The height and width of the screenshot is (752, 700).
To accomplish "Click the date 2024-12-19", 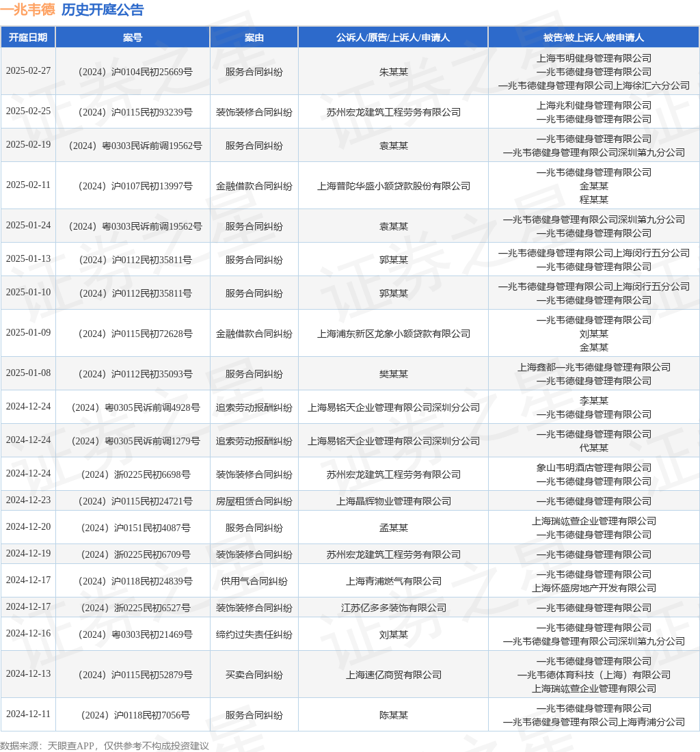I will (28, 553).
